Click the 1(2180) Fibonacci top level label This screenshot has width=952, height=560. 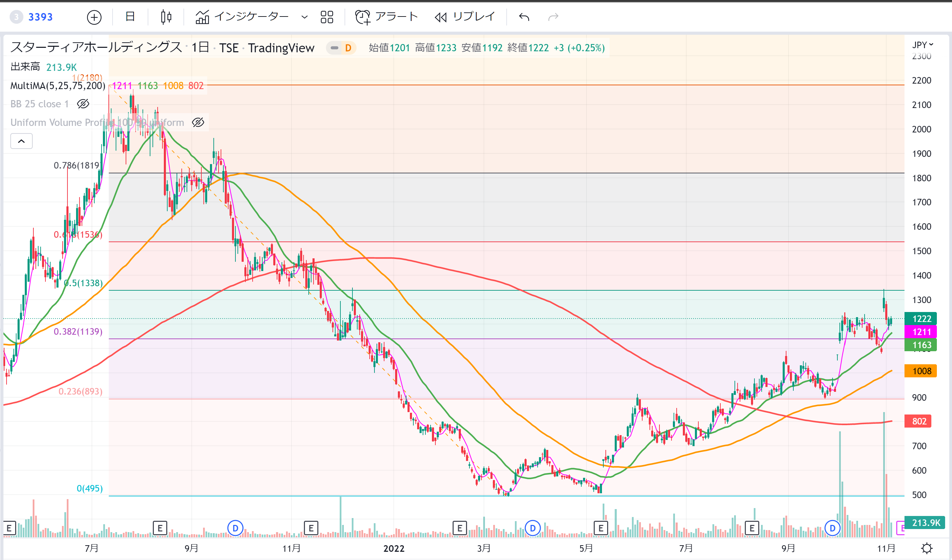point(87,77)
